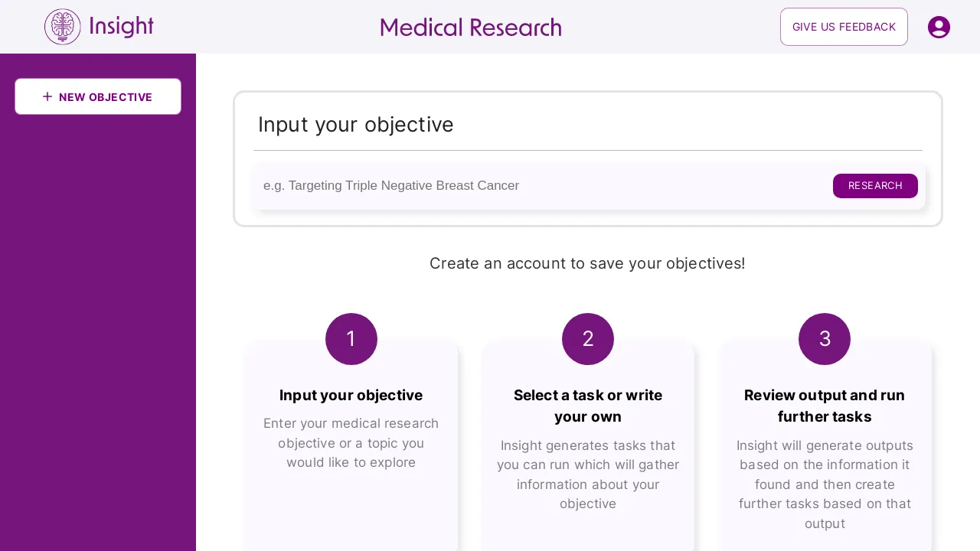Click the Medical Research page title
Viewport: 980px width, 551px height.
(470, 28)
